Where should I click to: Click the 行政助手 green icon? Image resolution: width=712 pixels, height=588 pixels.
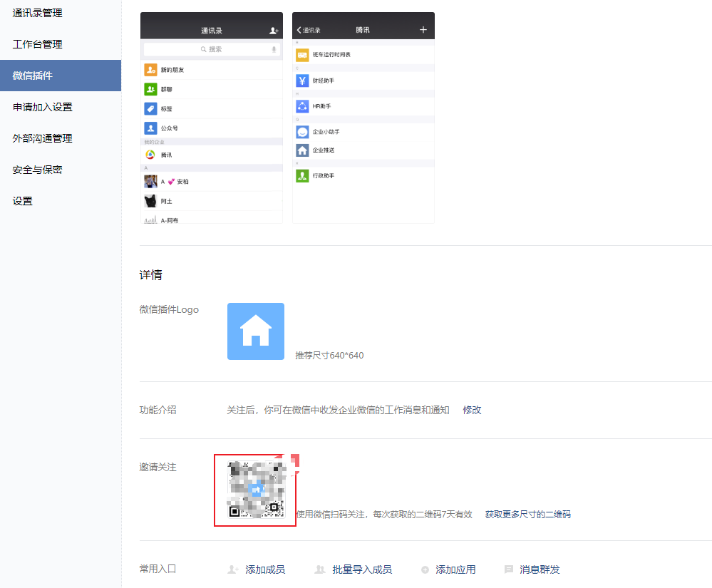[302, 176]
